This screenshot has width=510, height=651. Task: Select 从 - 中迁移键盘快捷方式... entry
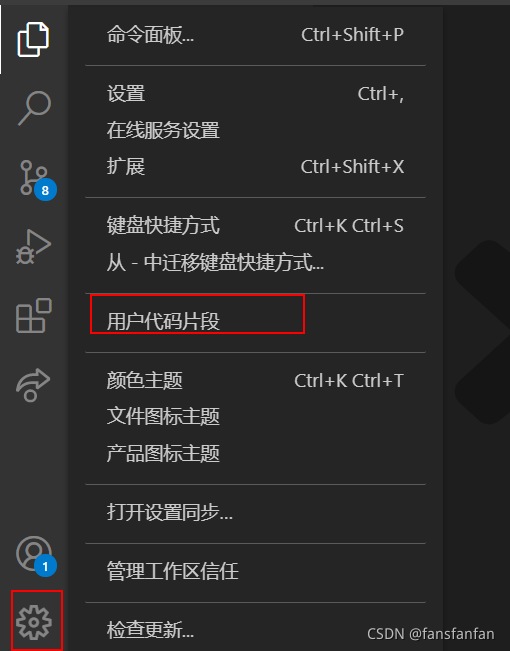click(x=255, y=262)
